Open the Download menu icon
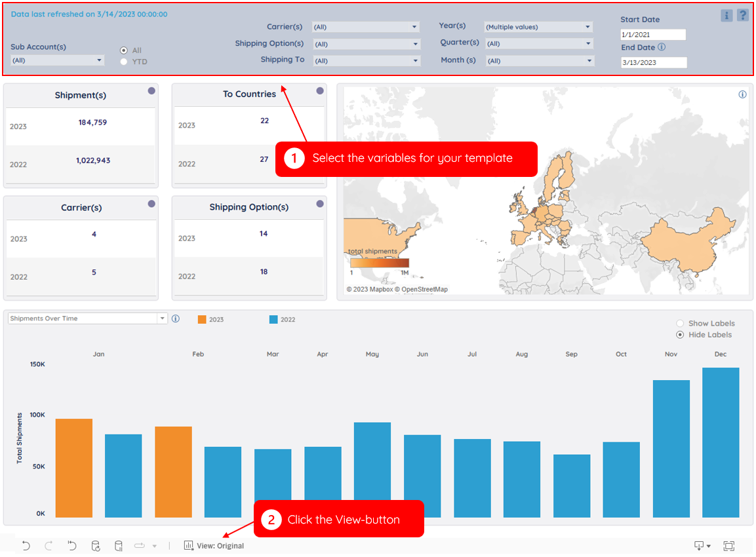Image resolution: width=756 pixels, height=557 pixels. tap(702, 545)
